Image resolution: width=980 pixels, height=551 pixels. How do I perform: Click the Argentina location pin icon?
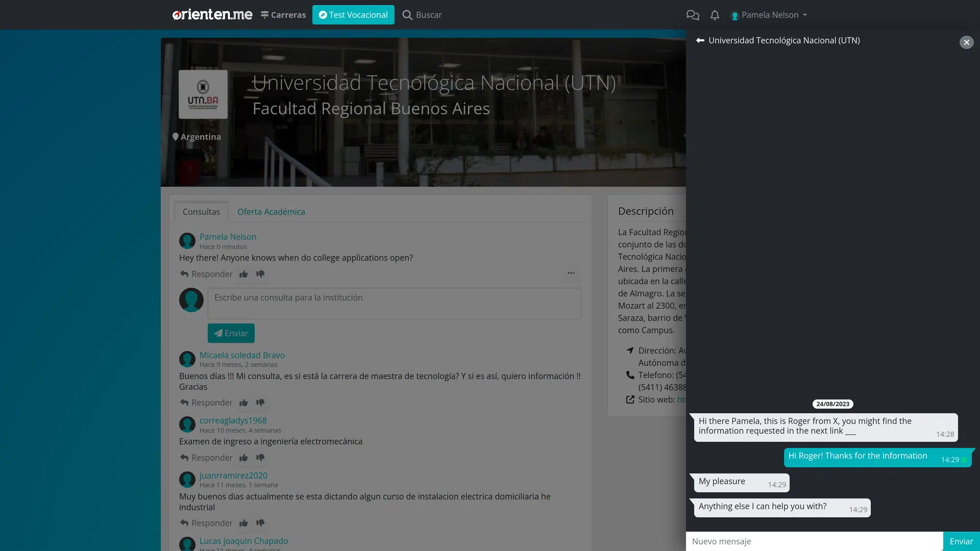(x=175, y=137)
